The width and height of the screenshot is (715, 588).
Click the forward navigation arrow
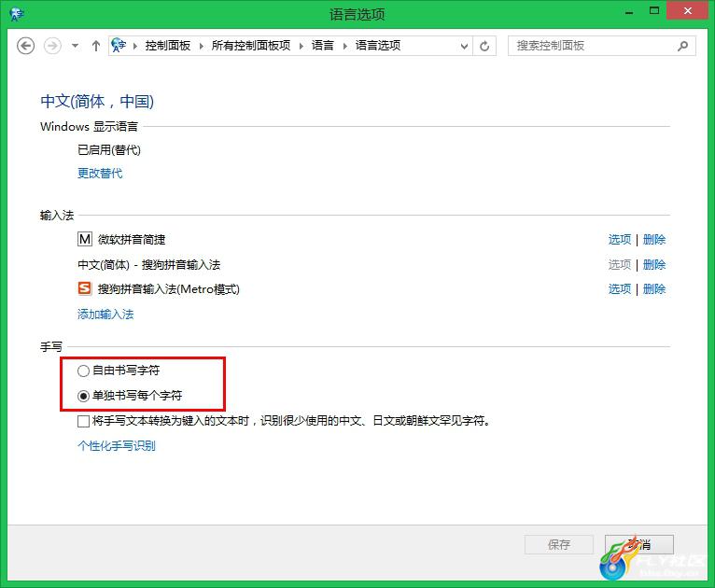tap(52, 46)
